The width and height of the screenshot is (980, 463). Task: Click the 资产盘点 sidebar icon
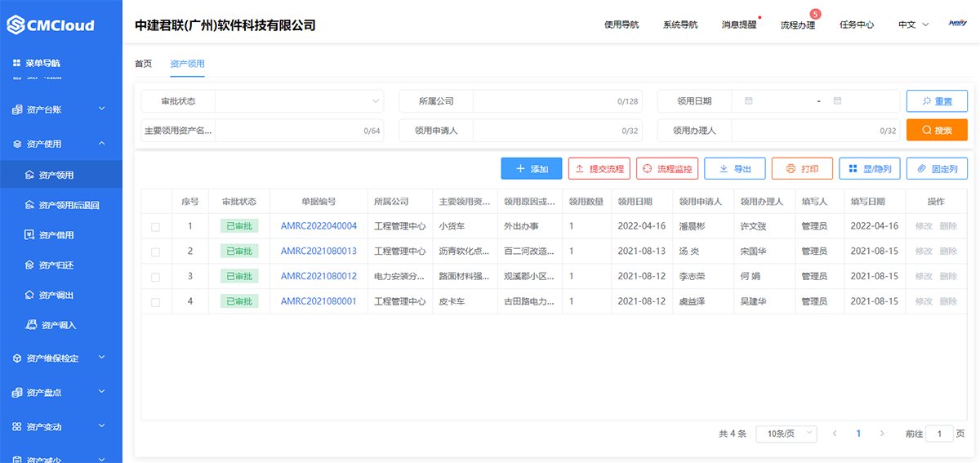17,392
